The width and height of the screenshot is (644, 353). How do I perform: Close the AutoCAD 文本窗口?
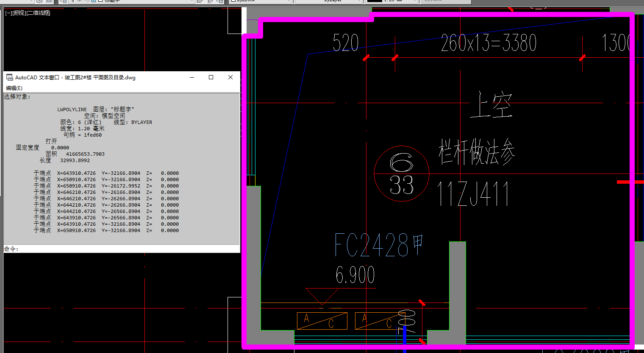[x=230, y=77]
